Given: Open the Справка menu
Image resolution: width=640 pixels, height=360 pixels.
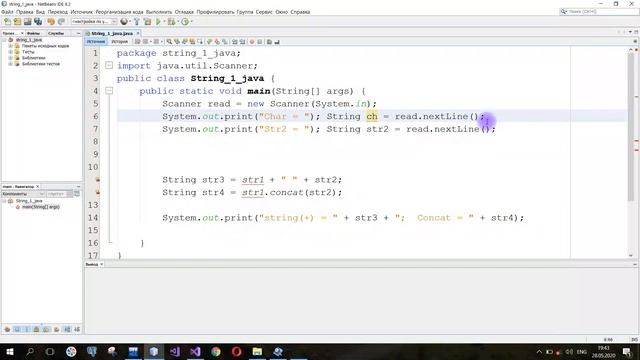Looking at the screenshot, I should (x=300, y=12).
